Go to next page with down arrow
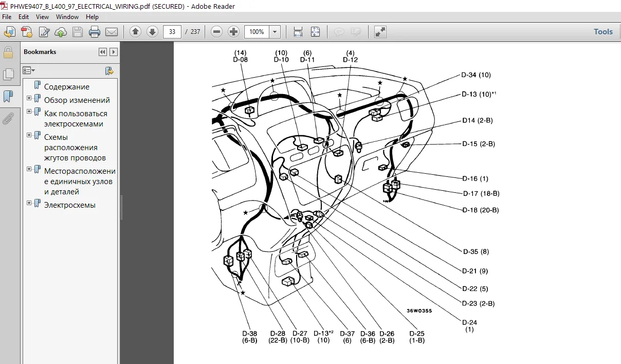Screen dimensions: 621x364 (152, 32)
